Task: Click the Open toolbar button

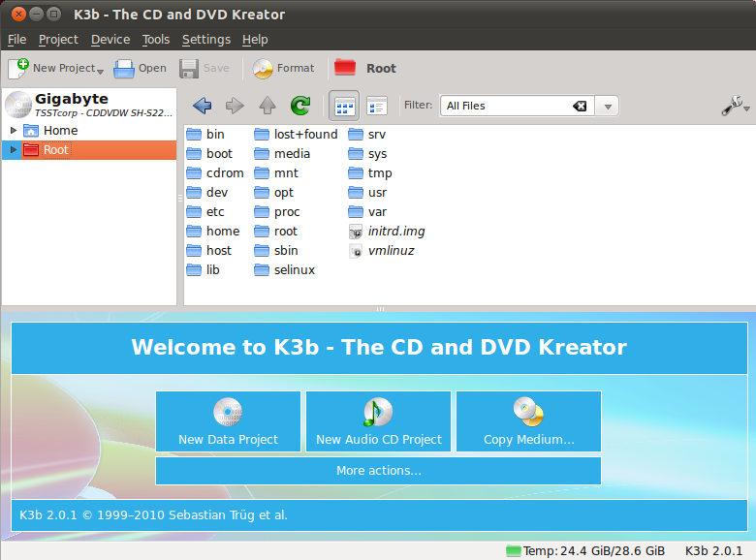Action: pos(141,69)
